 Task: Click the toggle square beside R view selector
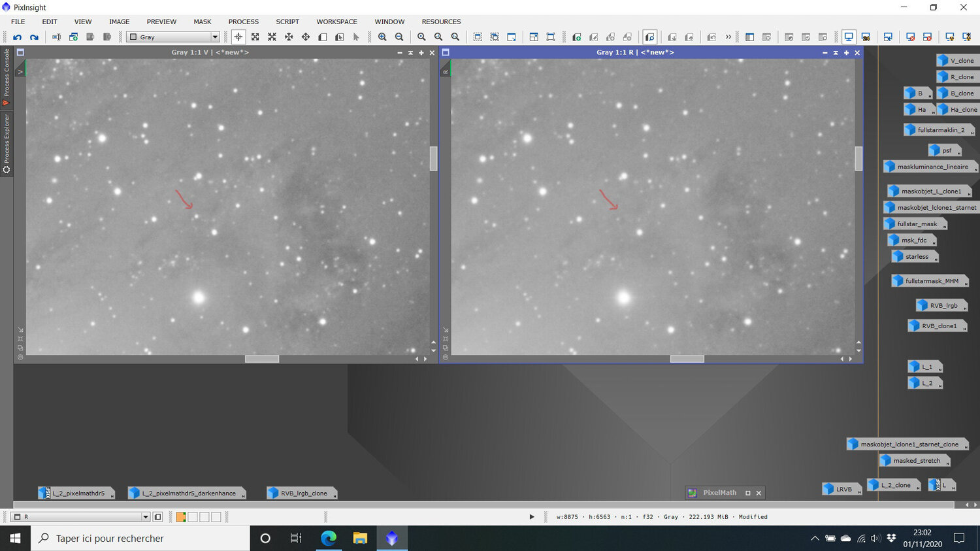point(157,517)
